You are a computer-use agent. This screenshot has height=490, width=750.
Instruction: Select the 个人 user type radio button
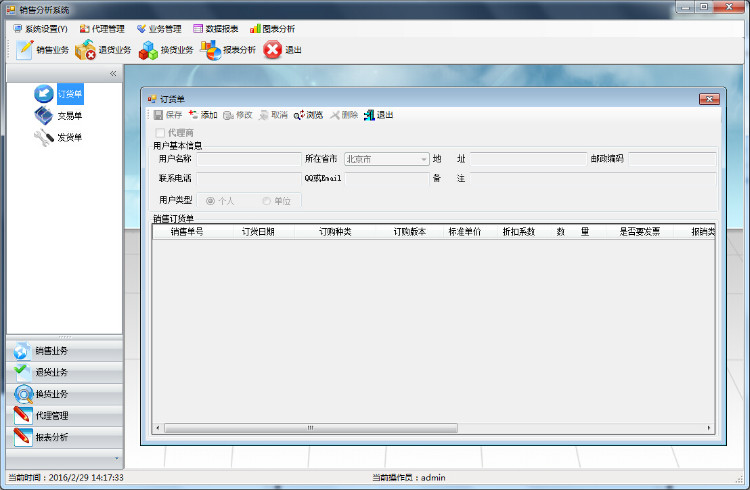(210, 201)
